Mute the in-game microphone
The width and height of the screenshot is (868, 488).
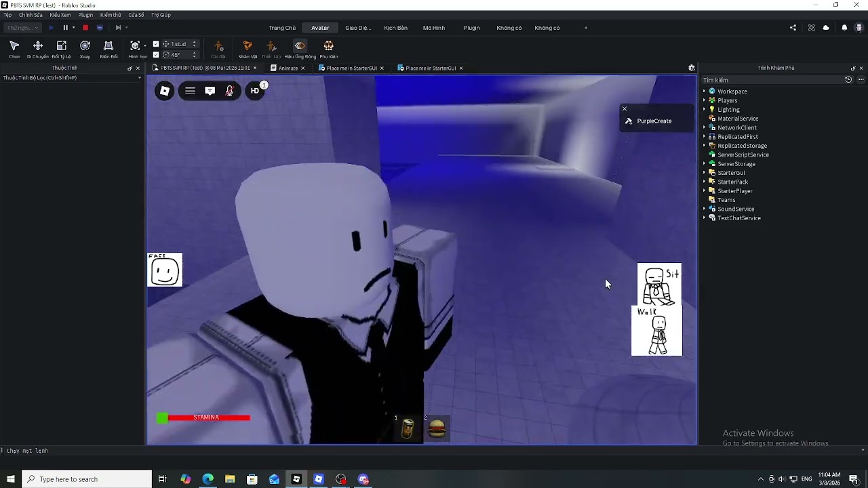(x=230, y=91)
